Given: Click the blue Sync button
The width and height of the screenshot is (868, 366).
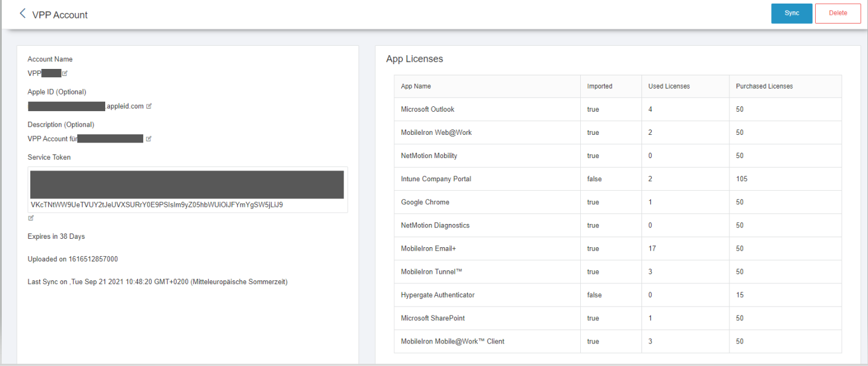Looking at the screenshot, I should pos(792,14).
